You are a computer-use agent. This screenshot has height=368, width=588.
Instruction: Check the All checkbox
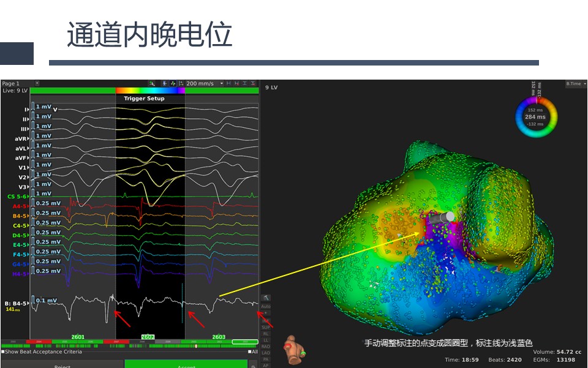(250, 352)
